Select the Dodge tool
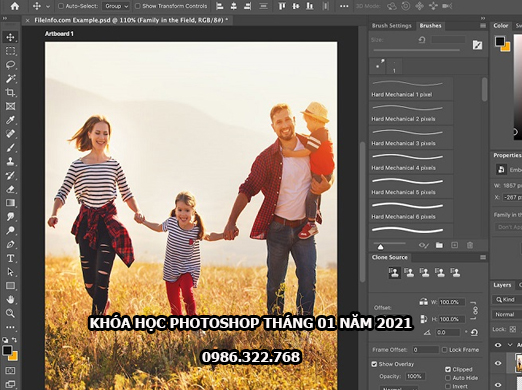 [x=10, y=230]
